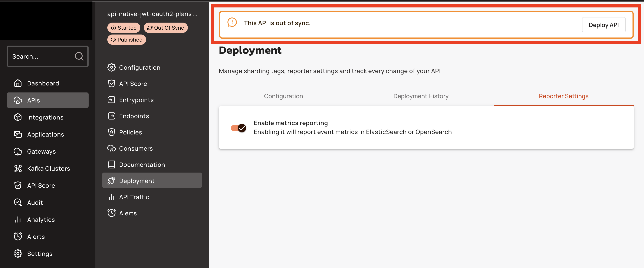
Task: Open the Consumers menu entry
Action: 136,148
